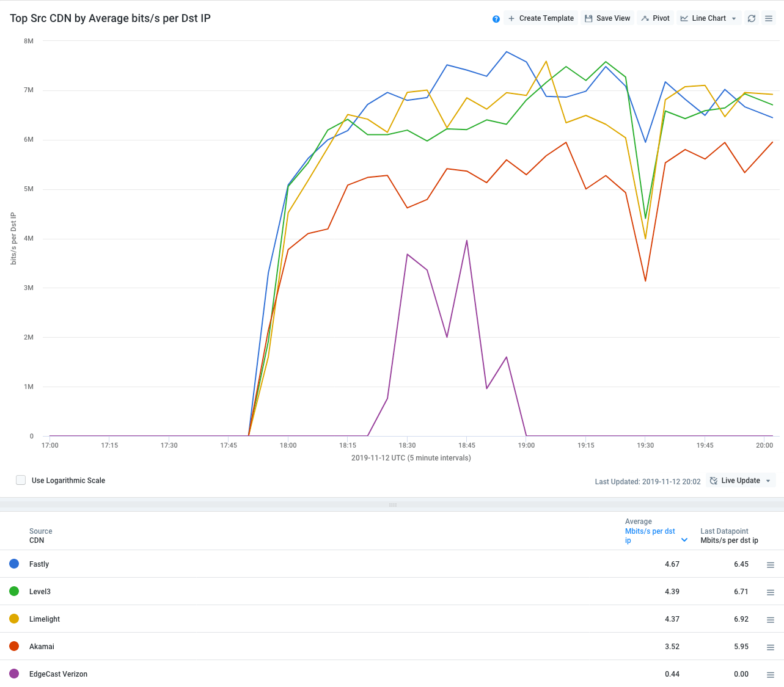Click the sort chevron in Average column

684,540
